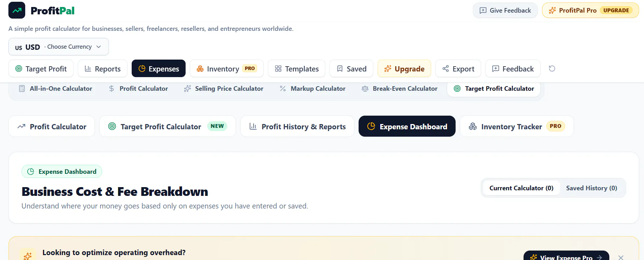Image resolution: width=644 pixels, height=260 pixels.
Task: Open the Give Feedback button
Action: [505, 10]
